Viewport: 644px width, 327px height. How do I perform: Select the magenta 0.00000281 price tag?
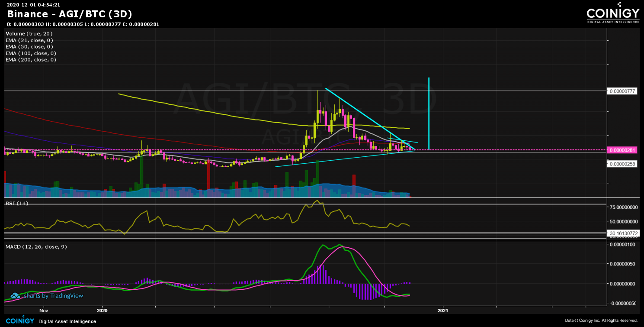point(623,150)
